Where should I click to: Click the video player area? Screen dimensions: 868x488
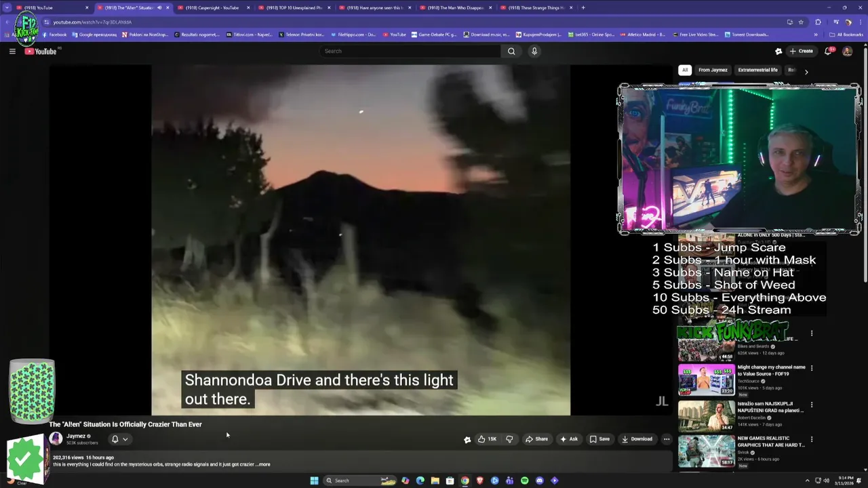coord(361,239)
